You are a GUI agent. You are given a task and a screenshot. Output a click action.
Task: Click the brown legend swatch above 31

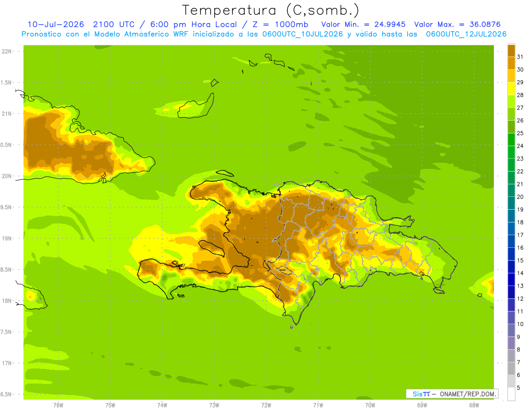(511, 51)
